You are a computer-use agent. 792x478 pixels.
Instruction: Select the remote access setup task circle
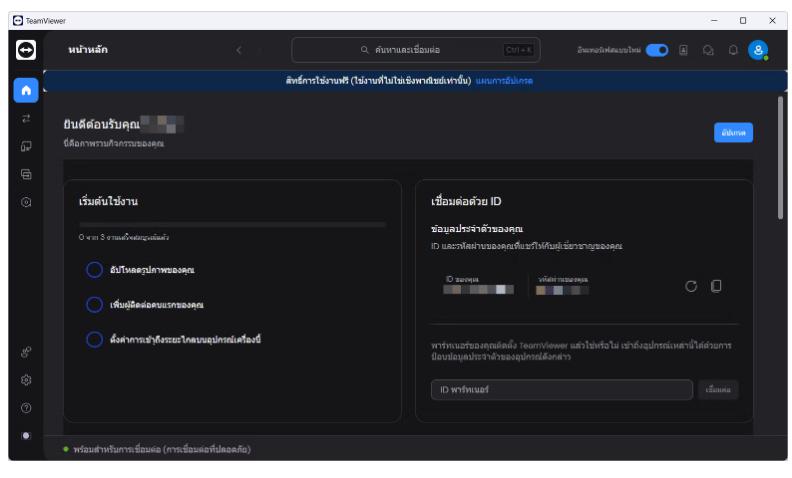94,339
